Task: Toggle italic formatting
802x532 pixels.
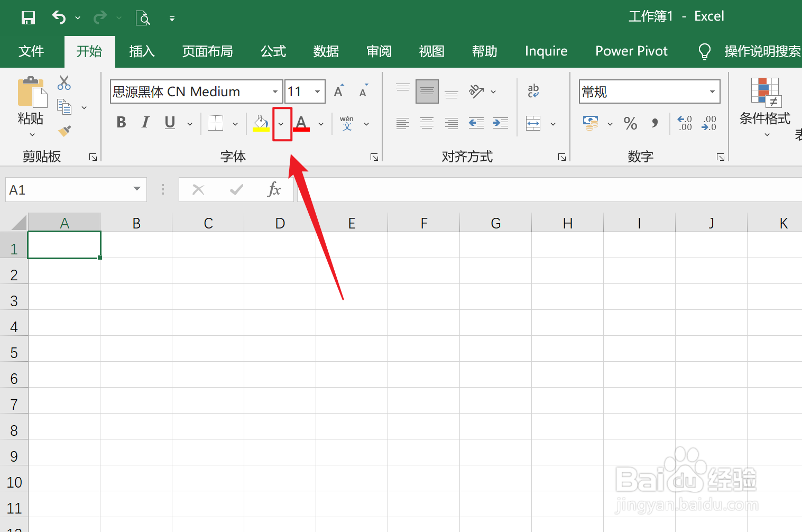Action: tap(145, 123)
